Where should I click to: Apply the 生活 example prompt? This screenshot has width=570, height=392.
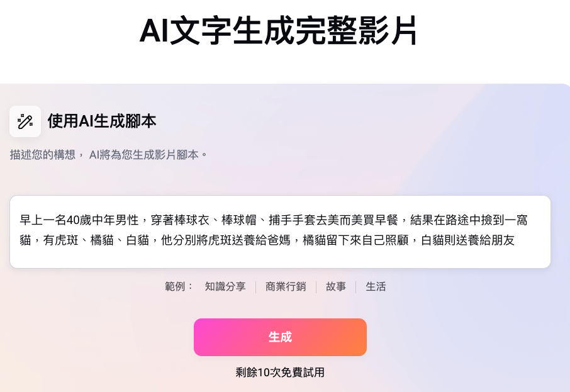[x=375, y=286]
